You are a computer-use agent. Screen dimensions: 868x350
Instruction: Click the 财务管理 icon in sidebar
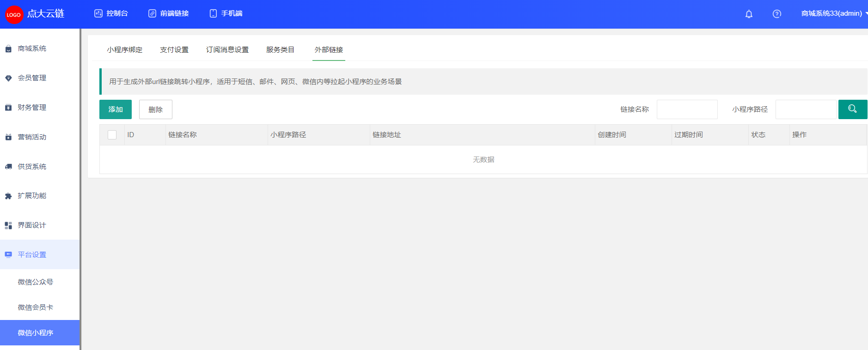coord(8,108)
